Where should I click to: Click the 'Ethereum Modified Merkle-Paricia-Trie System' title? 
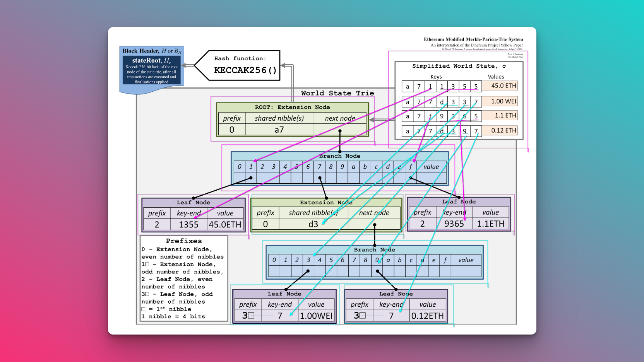473,39
